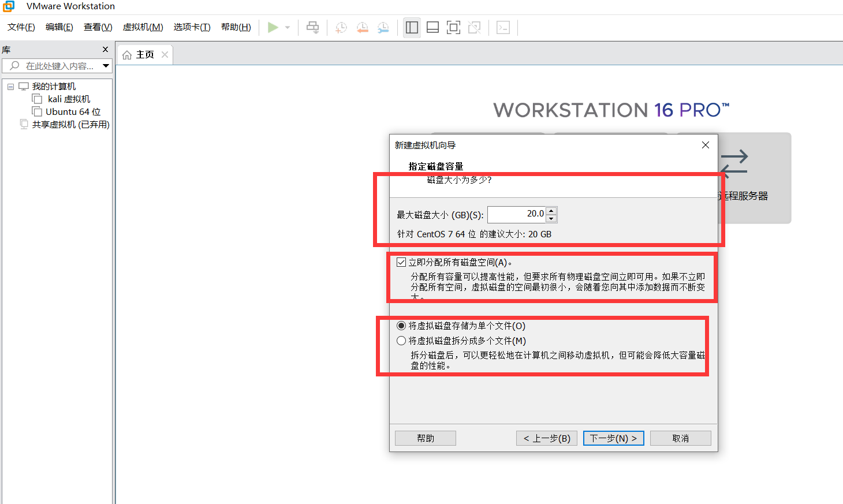The width and height of the screenshot is (843, 504).
Task: Toggle the thumbnail bar view icon
Action: coord(432,27)
